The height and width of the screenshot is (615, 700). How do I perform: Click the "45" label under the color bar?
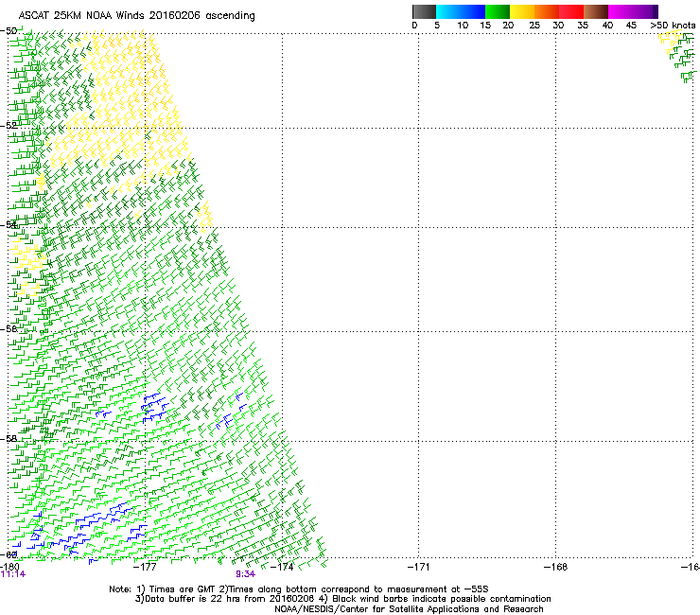click(x=631, y=26)
